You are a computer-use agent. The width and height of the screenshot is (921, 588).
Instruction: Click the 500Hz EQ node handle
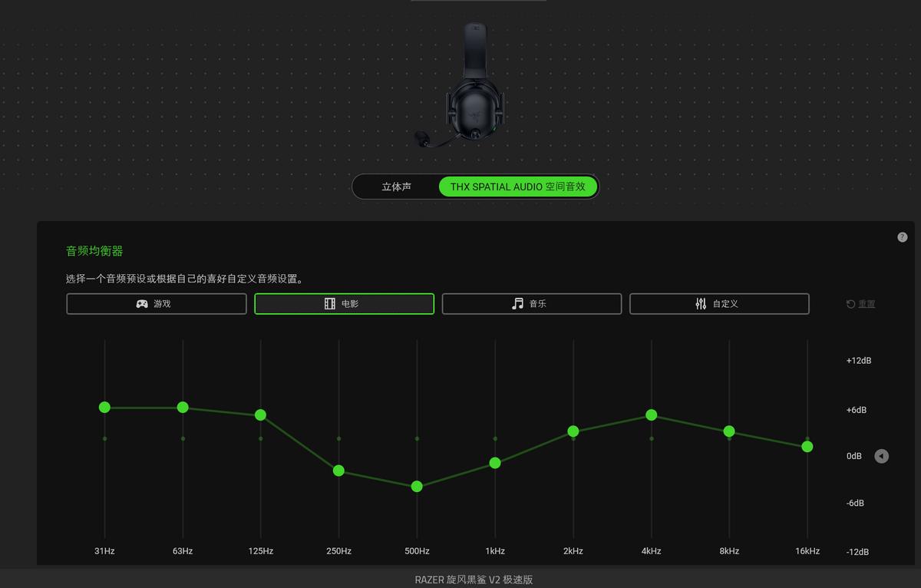click(417, 486)
